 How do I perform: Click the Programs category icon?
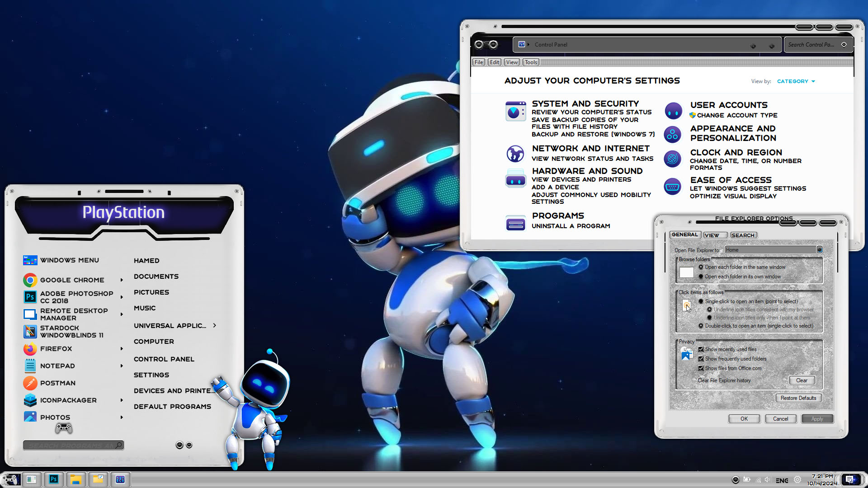pos(515,223)
